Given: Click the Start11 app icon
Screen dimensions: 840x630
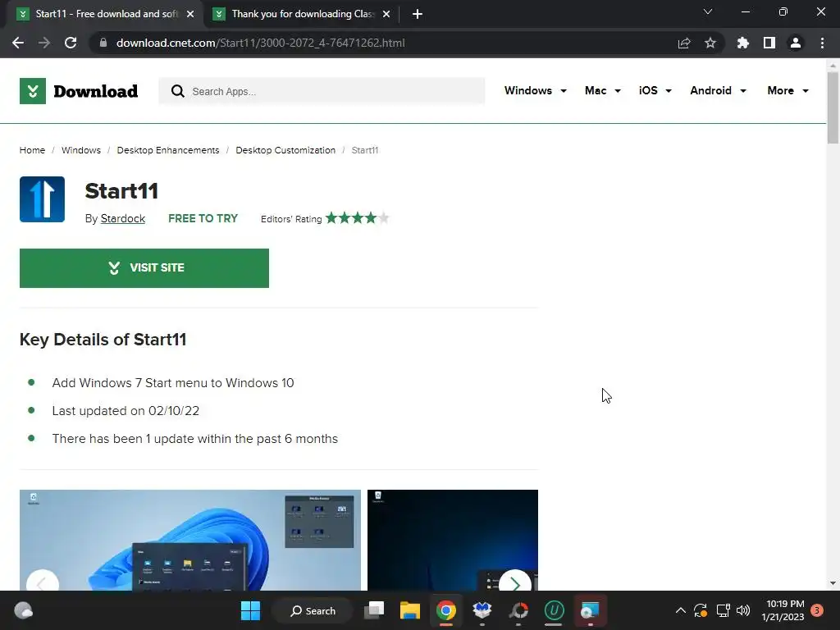Looking at the screenshot, I should pyautogui.click(x=43, y=199).
